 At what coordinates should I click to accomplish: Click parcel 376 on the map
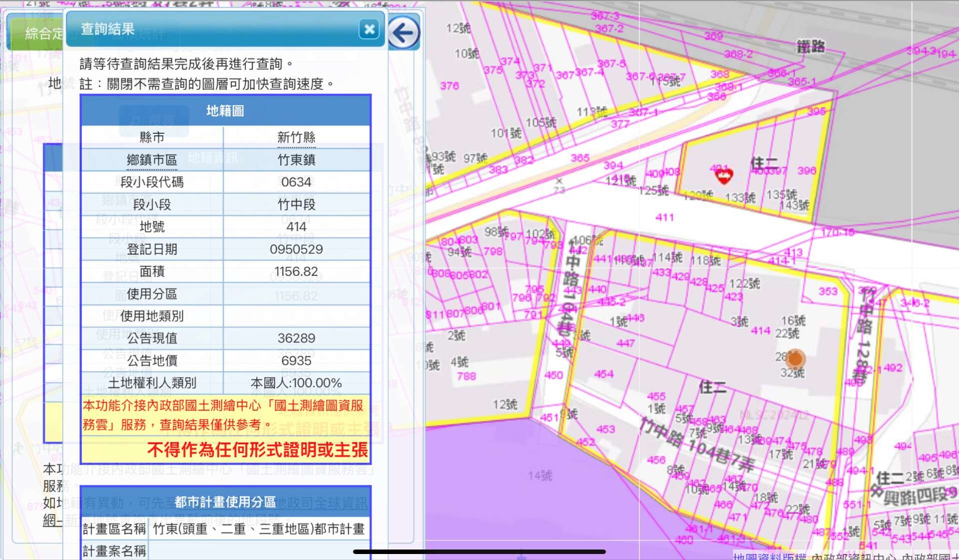pyautogui.click(x=449, y=86)
